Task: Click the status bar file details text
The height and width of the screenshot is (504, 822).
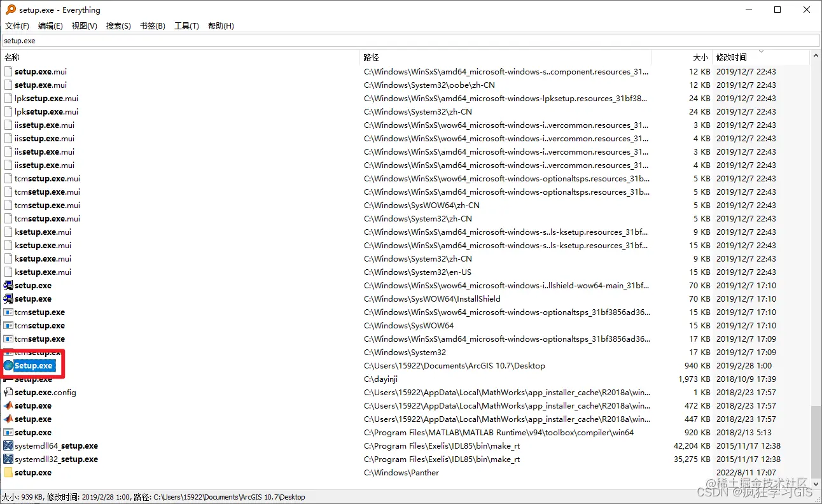Action: [x=153, y=497]
